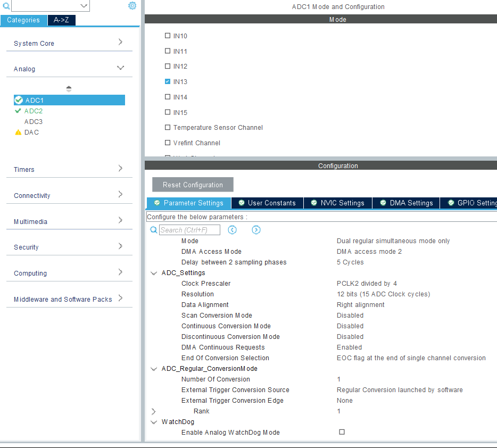The width and height of the screenshot is (497, 448).
Task: Click the 'DMA access mode 2' value
Action: point(369,252)
